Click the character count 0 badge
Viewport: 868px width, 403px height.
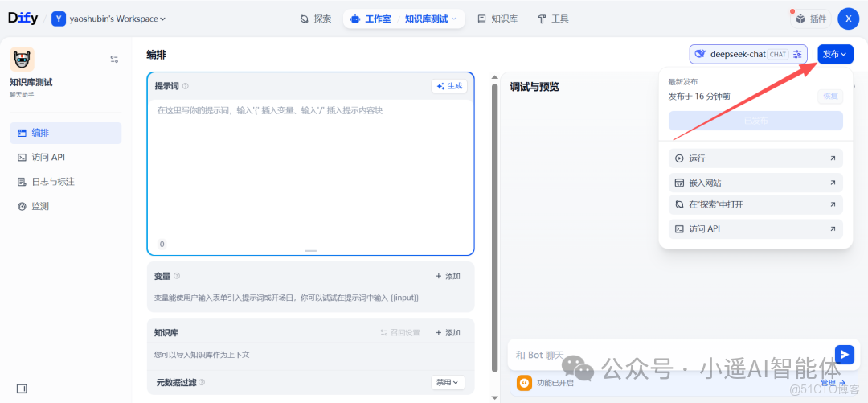pyautogui.click(x=162, y=244)
